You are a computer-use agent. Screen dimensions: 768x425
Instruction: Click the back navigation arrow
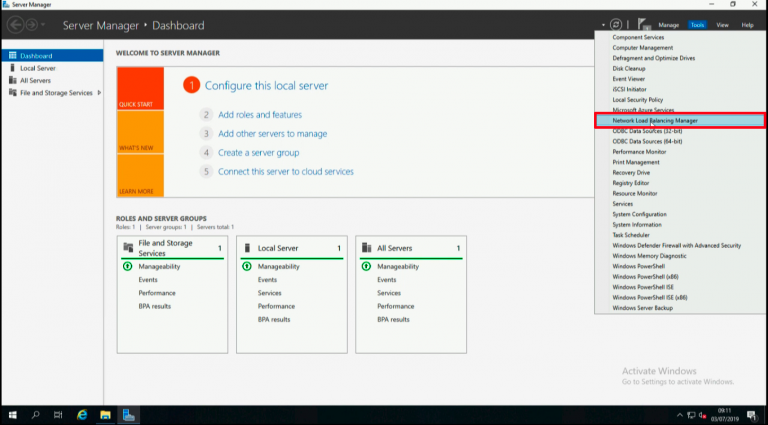[16, 24]
